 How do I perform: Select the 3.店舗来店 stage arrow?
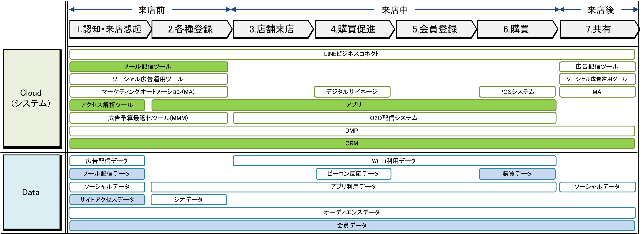click(x=271, y=29)
